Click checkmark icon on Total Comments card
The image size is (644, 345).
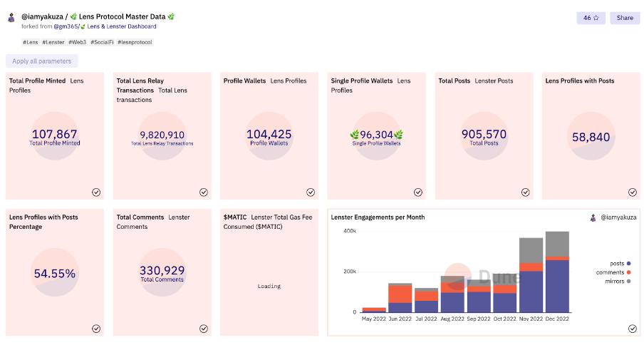click(x=204, y=329)
